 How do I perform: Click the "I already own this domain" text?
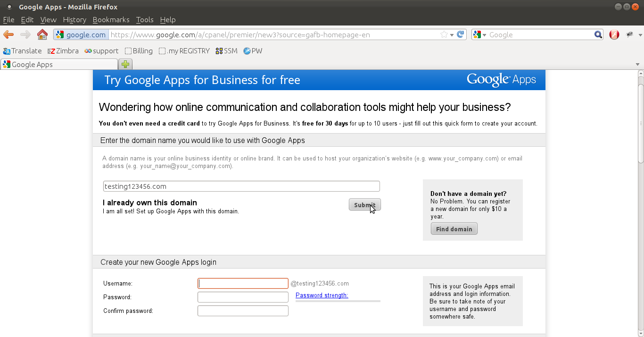click(150, 203)
